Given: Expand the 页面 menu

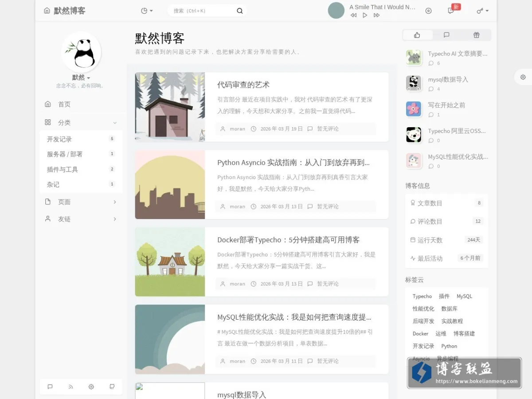Looking at the screenshot, I should [81, 202].
